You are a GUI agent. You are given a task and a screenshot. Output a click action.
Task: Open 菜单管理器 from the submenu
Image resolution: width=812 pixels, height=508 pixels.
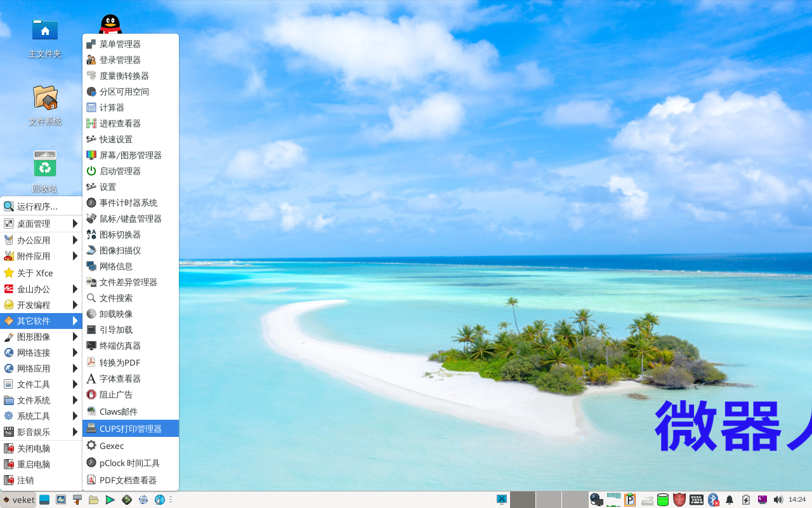click(x=131, y=44)
